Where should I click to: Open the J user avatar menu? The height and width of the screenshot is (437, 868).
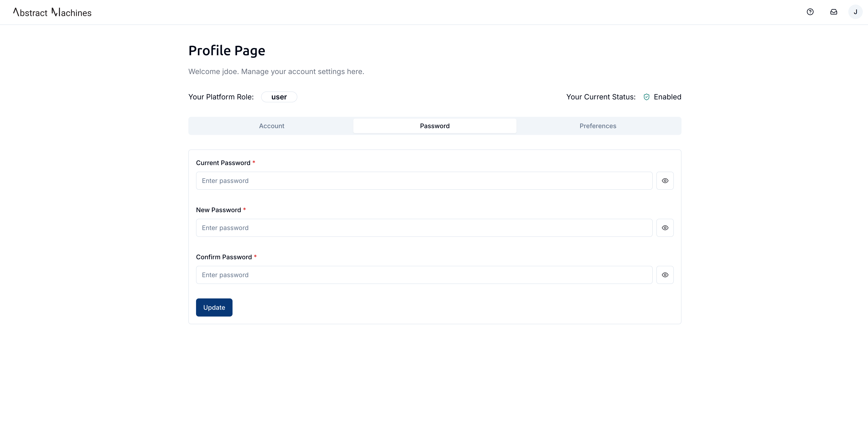pyautogui.click(x=855, y=12)
